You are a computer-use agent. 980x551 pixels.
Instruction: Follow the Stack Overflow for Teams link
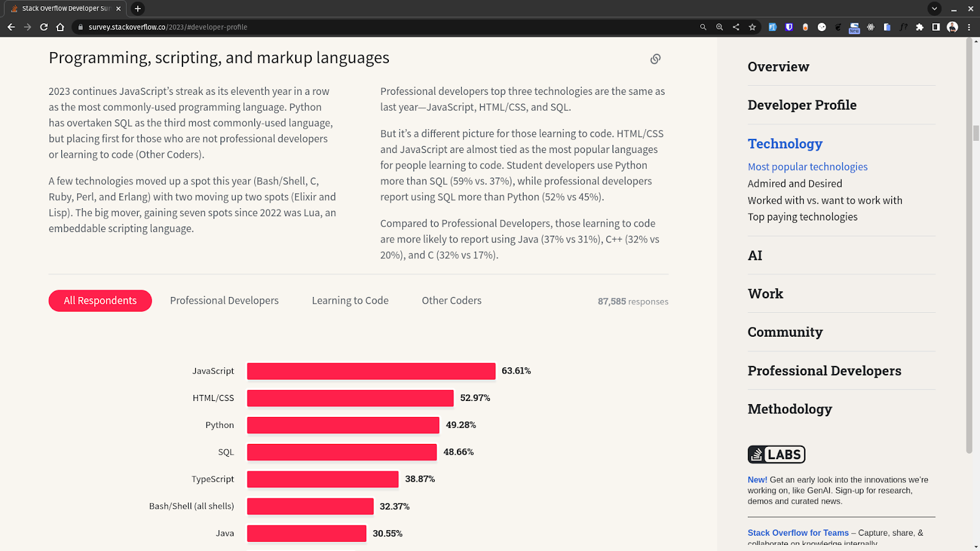797,533
